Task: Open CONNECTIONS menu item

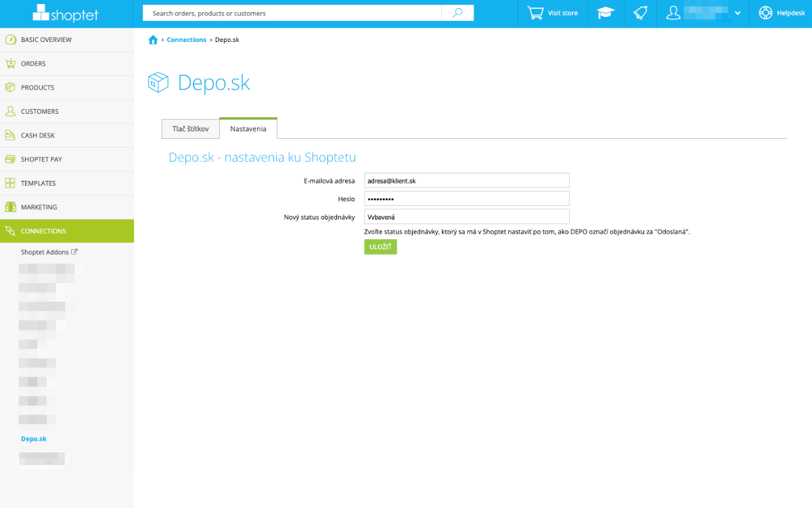Action: point(67,231)
